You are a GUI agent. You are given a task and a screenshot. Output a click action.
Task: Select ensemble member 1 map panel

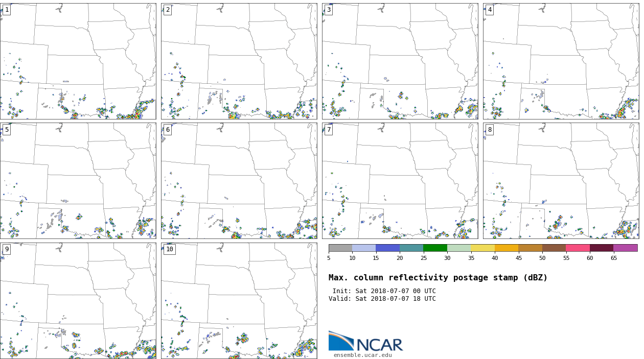pos(78,61)
